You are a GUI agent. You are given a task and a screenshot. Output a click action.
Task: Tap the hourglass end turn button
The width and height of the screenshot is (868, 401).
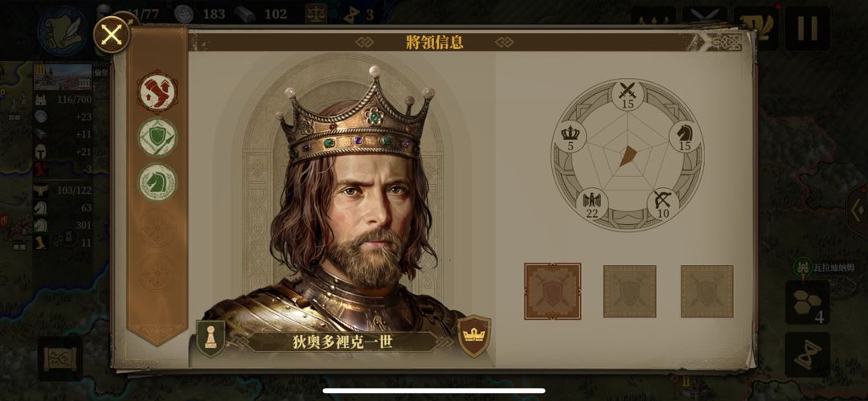(x=807, y=354)
